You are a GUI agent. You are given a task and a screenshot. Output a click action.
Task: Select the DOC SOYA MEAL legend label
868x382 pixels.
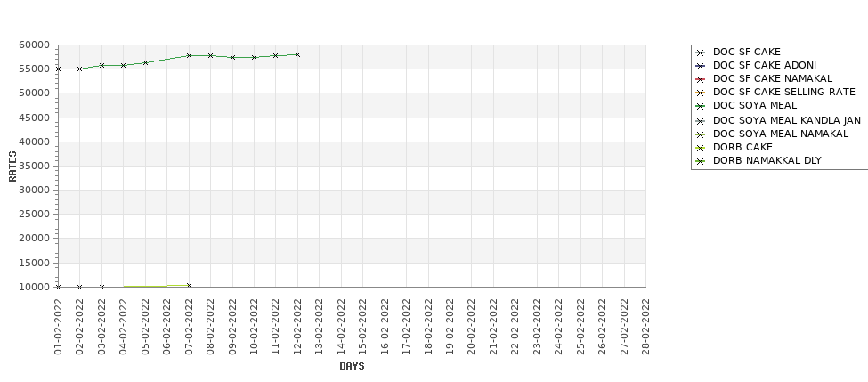coord(755,105)
